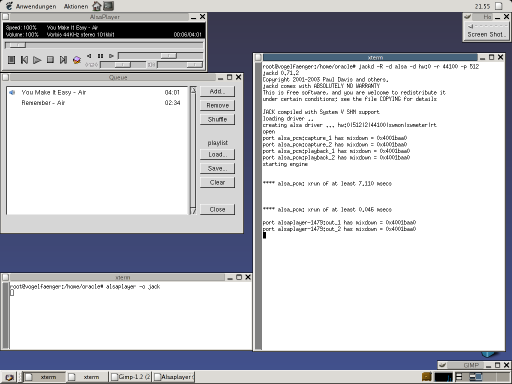Click the small pause speed button

pyautogui.click(x=100, y=56)
